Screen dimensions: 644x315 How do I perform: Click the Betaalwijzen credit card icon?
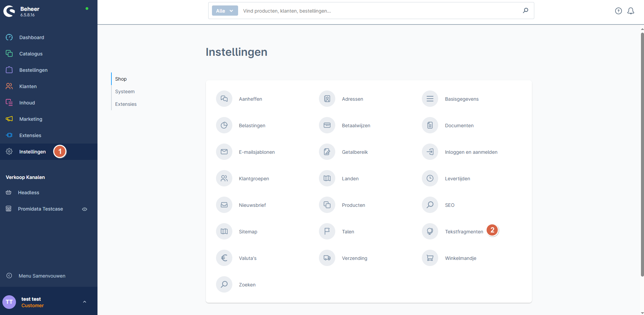pos(327,125)
